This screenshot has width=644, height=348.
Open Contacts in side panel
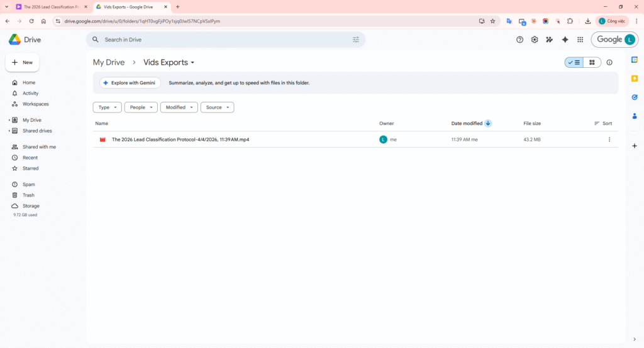635,116
